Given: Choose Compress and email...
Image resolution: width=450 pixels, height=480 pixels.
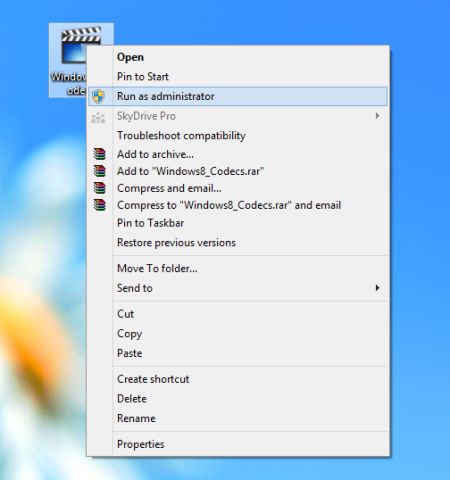Looking at the screenshot, I should coord(238,188).
